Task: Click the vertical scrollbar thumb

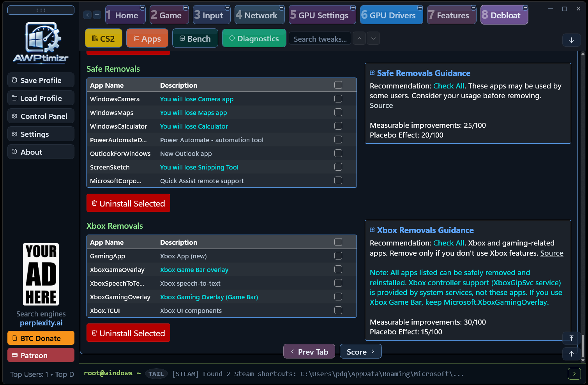Action: 583,346
